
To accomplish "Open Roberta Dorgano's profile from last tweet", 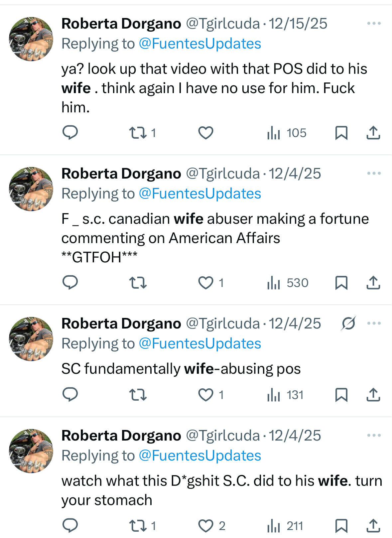I will (121, 436).
